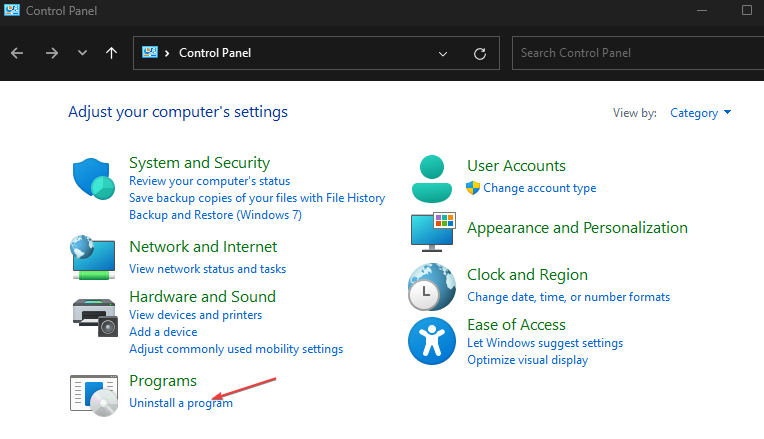Open Backup and Restore (Windows 7)
The width and height of the screenshot is (764, 439).
[215, 215]
